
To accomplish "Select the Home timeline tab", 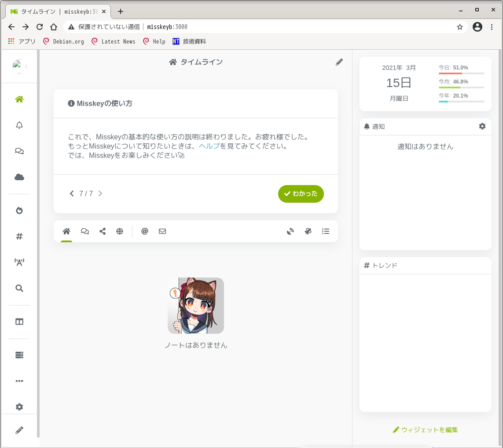I will (x=66, y=231).
